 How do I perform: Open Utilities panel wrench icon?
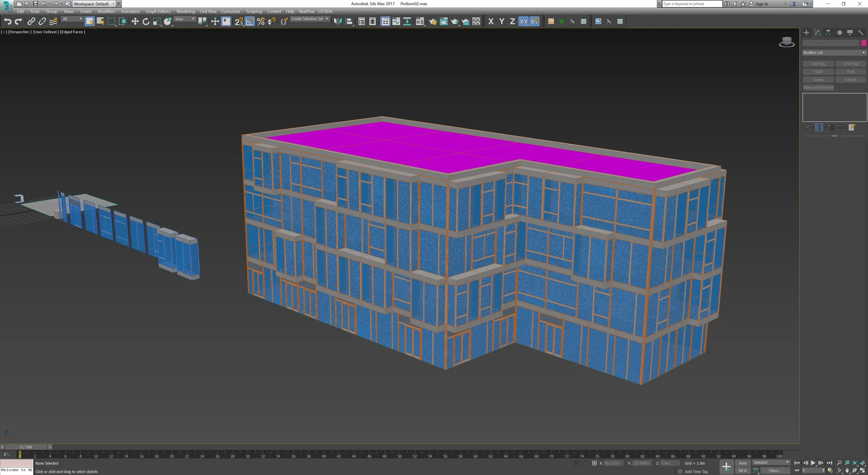pyautogui.click(x=860, y=33)
